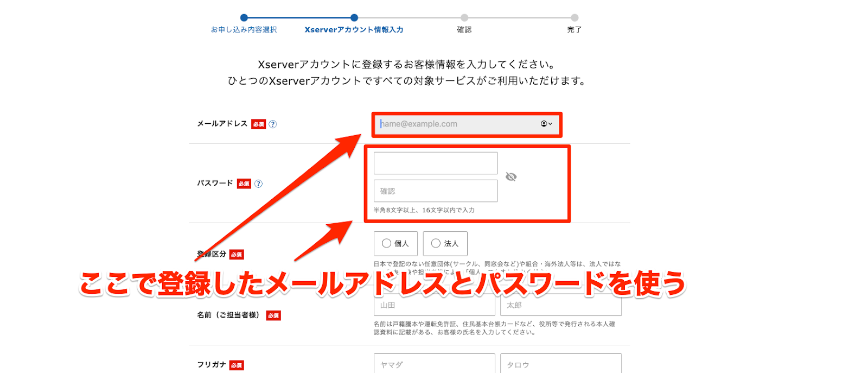Click the 確認 password confirmation field

[436, 191]
